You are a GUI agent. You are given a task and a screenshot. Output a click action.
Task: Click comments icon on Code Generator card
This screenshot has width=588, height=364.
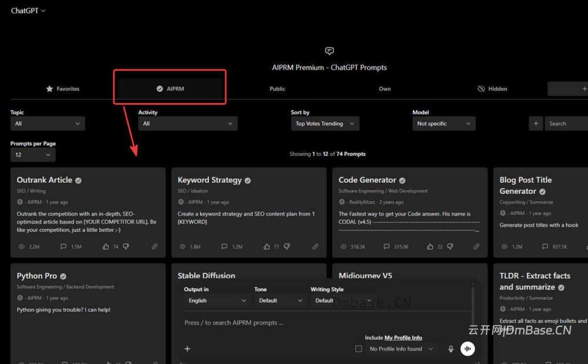point(386,246)
